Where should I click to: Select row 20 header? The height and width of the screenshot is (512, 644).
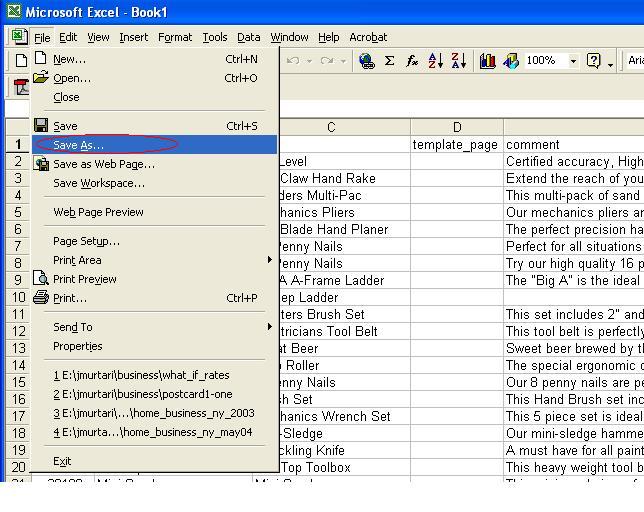[18, 467]
